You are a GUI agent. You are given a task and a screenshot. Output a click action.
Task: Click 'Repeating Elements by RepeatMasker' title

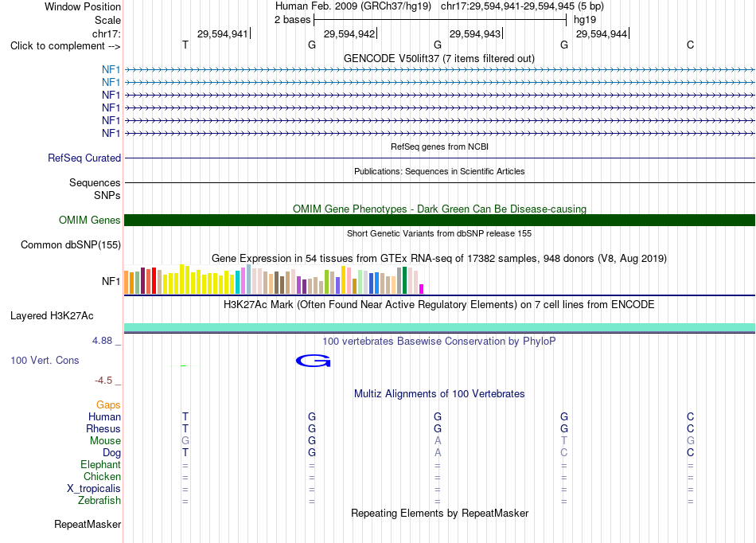tap(440, 513)
